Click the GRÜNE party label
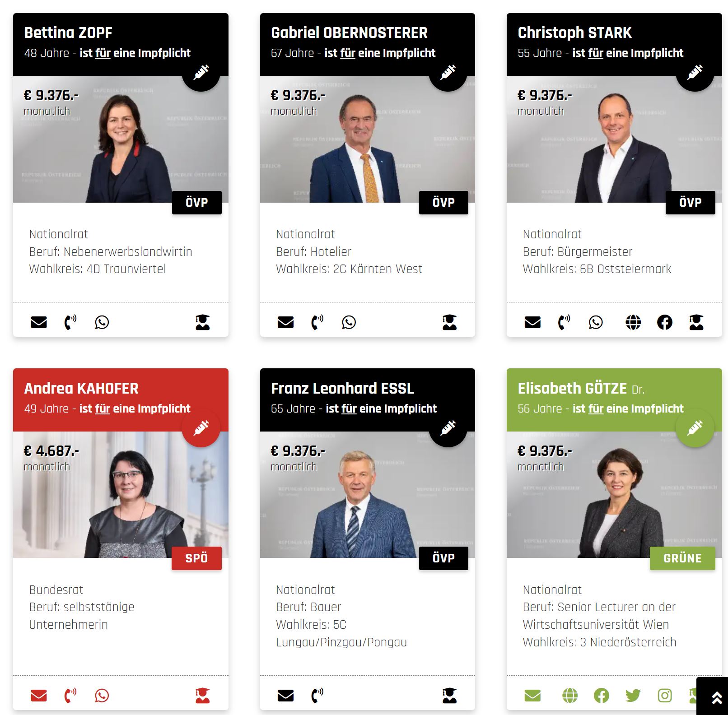This screenshot has width=728, height=715. click(x=682, y=558)
